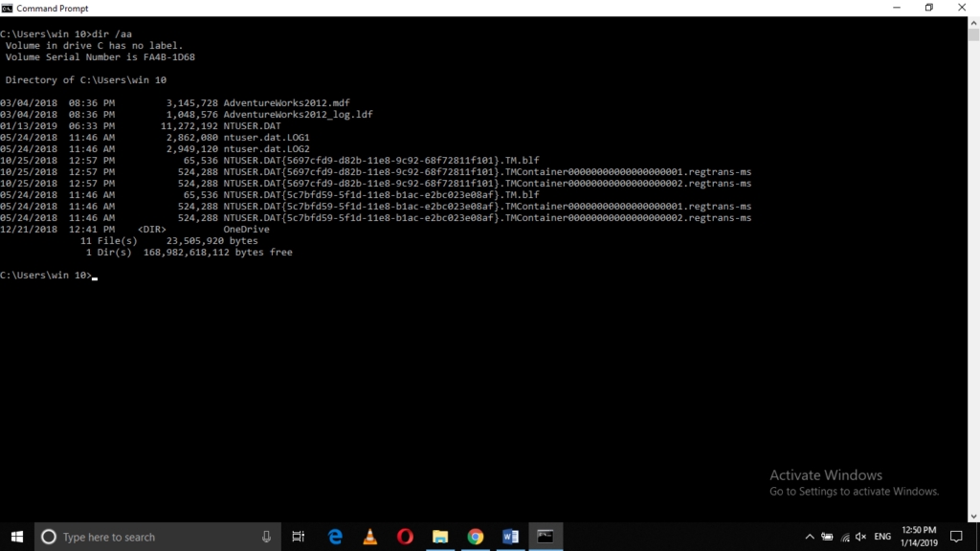980x551 pixels.
Task: Open the Opera browser taskbar icon
Action: pyautogui.click(x=405, y=537)
